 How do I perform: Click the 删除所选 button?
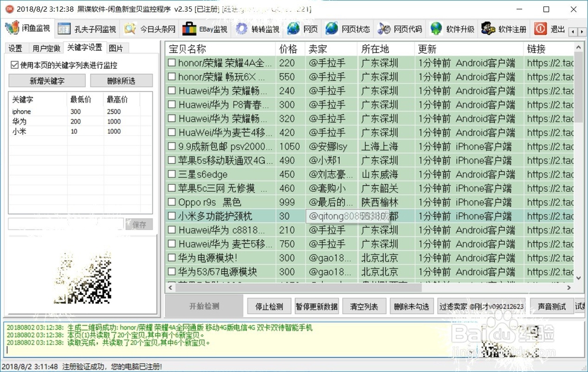[x=121, y=81]
